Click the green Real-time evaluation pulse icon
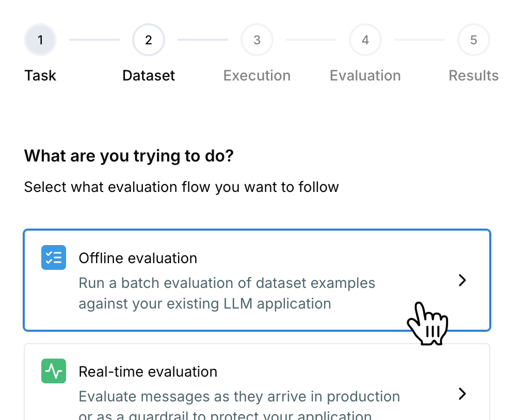 tap(54, 371)
